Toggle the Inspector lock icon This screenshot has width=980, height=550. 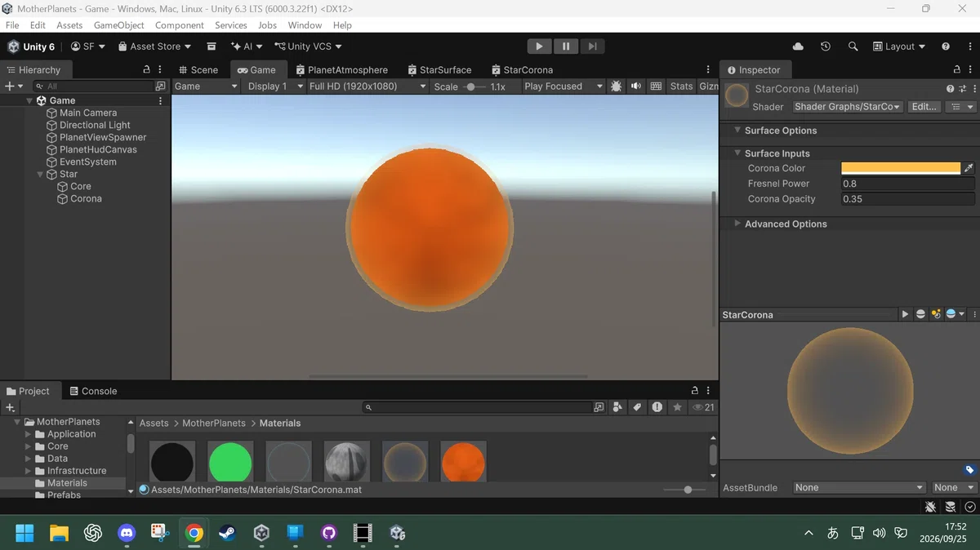pos(957,69)
